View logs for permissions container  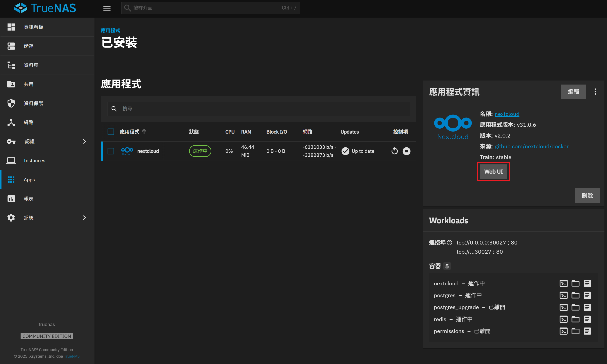[587, 331]
